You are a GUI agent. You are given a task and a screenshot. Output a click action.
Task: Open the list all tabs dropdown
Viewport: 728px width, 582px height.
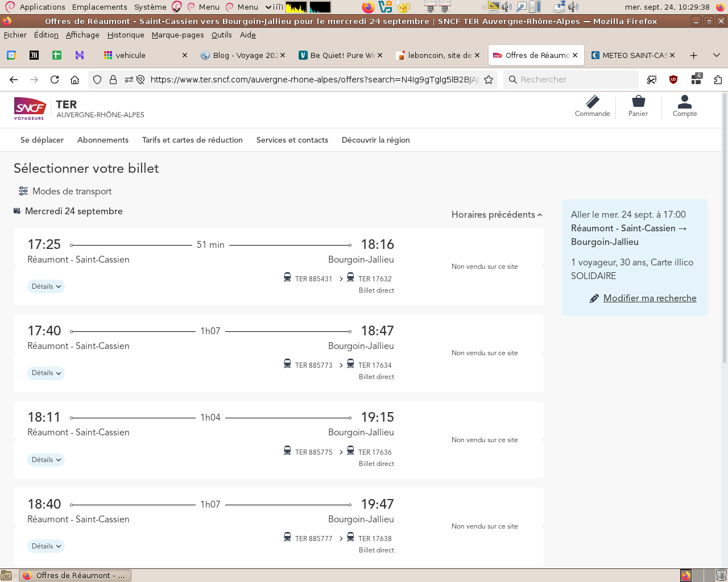717,55
